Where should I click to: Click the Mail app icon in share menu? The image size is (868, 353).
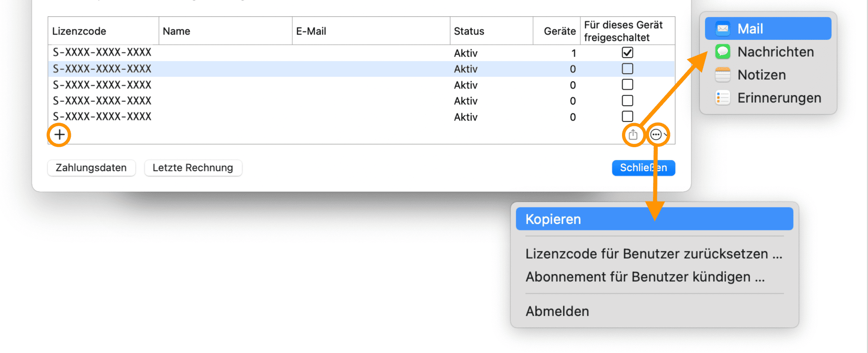click(723, 29)
